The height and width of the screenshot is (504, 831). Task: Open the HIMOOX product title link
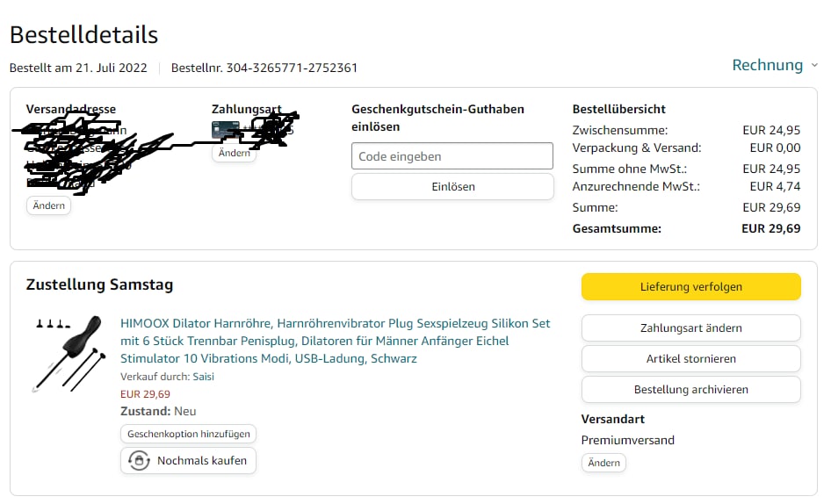(x=335, y=341)
